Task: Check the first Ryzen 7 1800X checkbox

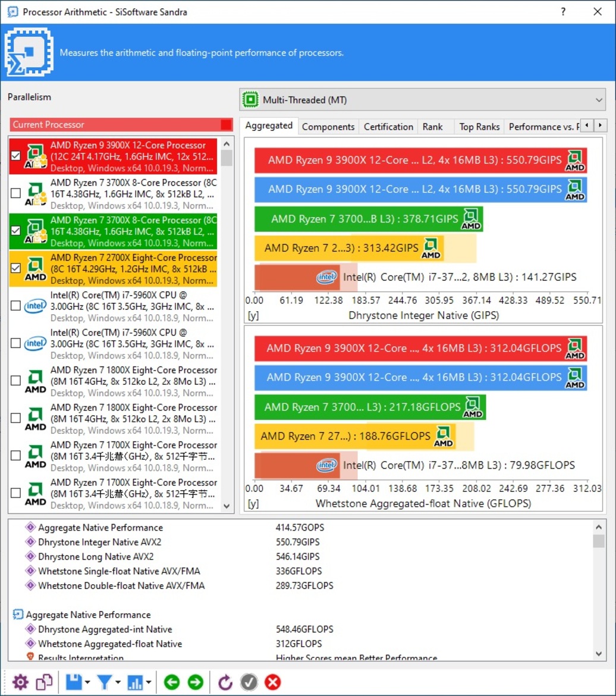Action: [15, 380]
